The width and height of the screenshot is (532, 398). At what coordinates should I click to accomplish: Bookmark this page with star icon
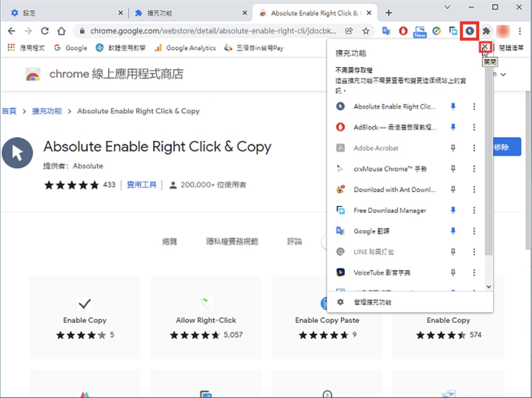pyautogui.click(x=366, y=31)
